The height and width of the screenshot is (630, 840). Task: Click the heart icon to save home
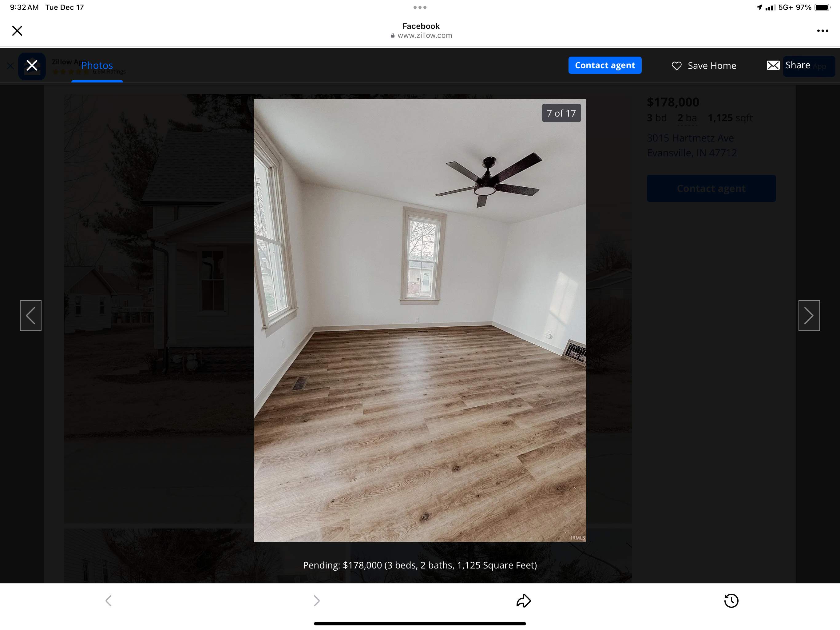pyautogui.click(x=676, y=66)
